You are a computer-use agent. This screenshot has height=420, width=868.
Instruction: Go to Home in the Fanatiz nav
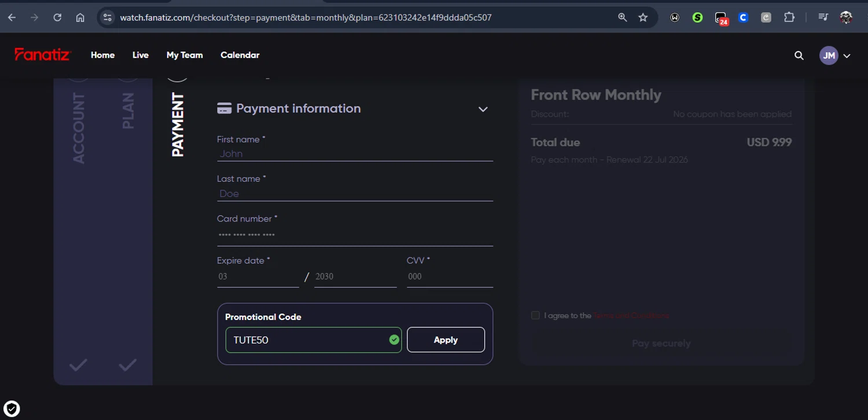pos(102,55)
